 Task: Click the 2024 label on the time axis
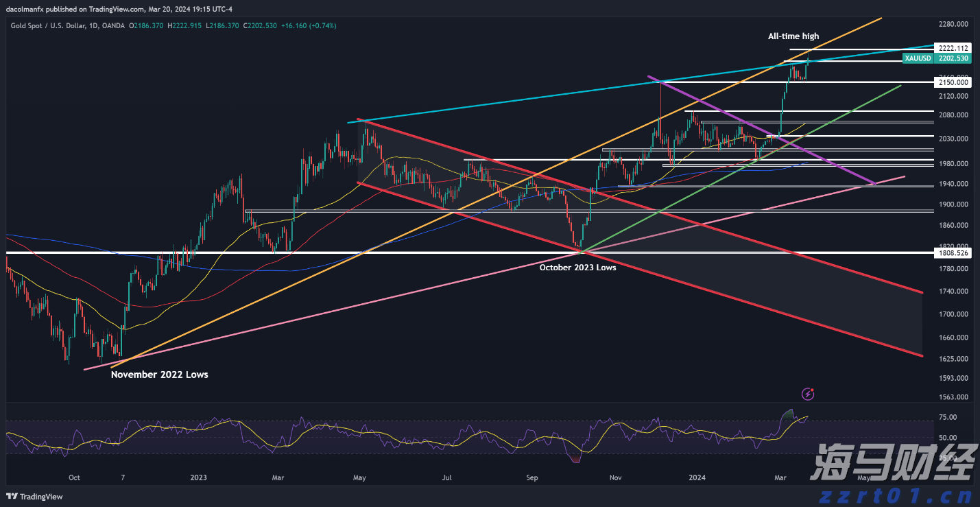point(697,477)
